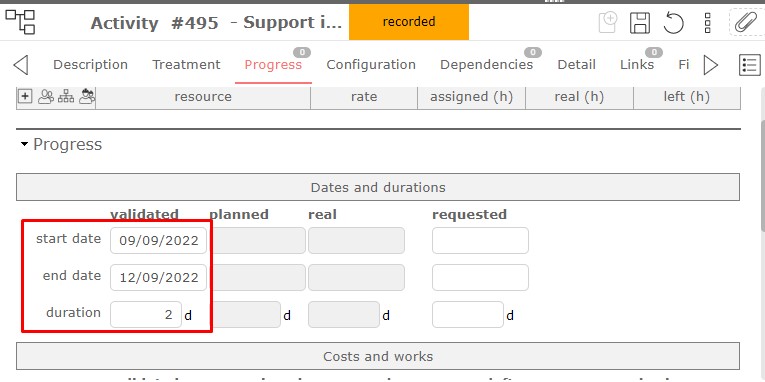Image resolution: width=765 pixels, height=382 pixels.
Task: Click the new item copy icon
Action: click(x=608, y=23)
